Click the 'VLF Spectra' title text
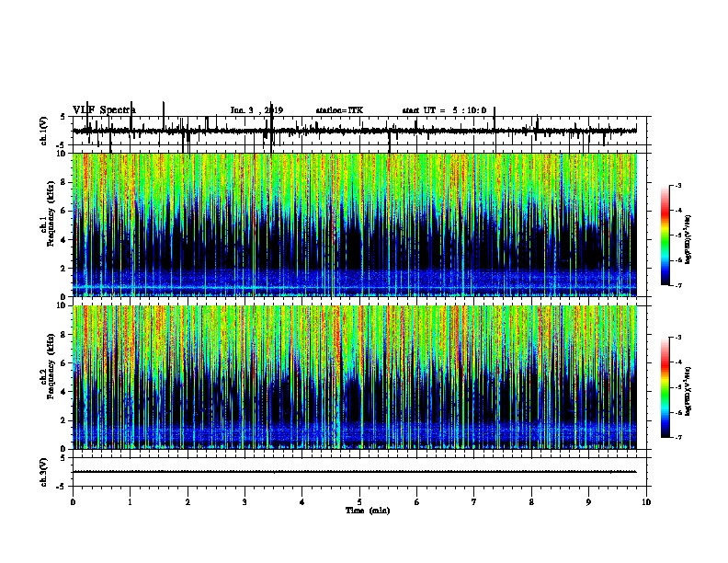 pyautogui.click(x=104, y=110)
